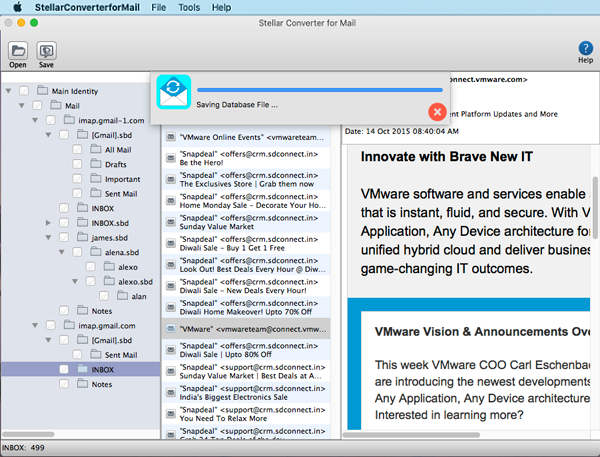The width and height of the screenshot is (600, 457).
Task: Tick the Important checkbox
Action: point(77,179)
